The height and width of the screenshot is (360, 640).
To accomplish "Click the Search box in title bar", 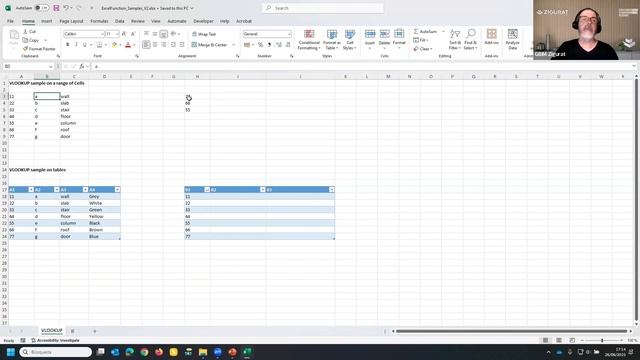I will click(323, 8).
